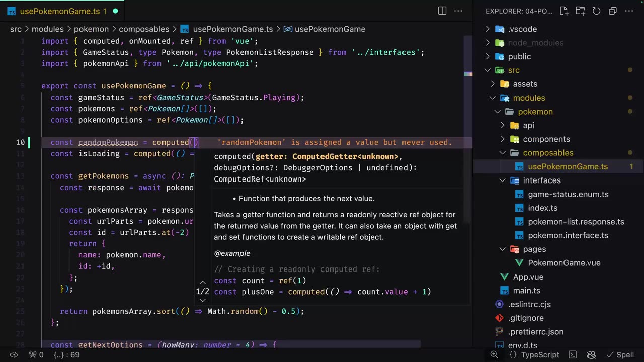Open Explorer views and more actions
The image size is (644, 362).
click(629, 11)
